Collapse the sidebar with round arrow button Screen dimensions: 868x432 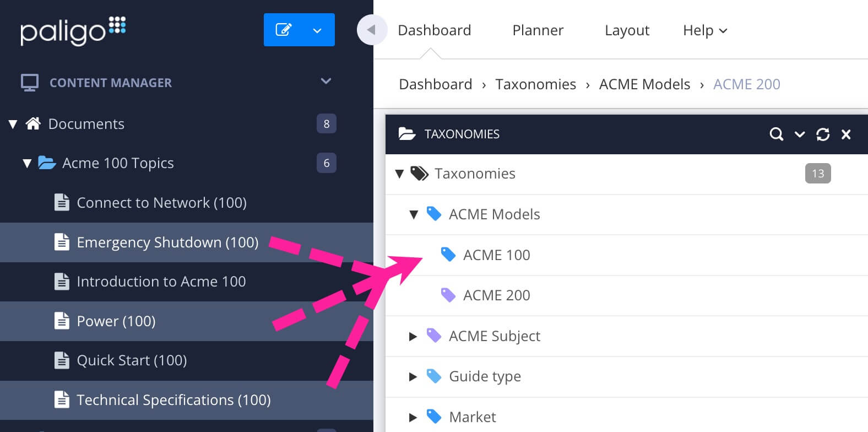click(x=371, y=30)
